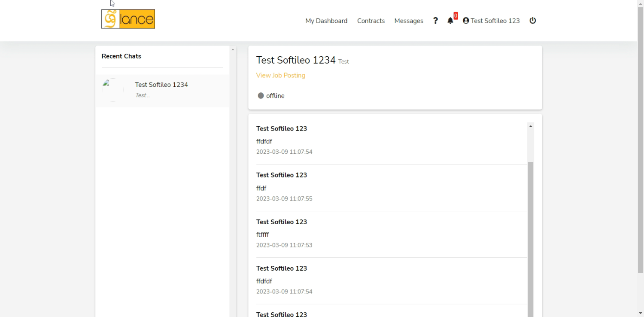Image resolution: width=644 pixels, height=317 pixels.
Task: Click the Test Softileo 1234 conversation title
Action: (296, 60)
